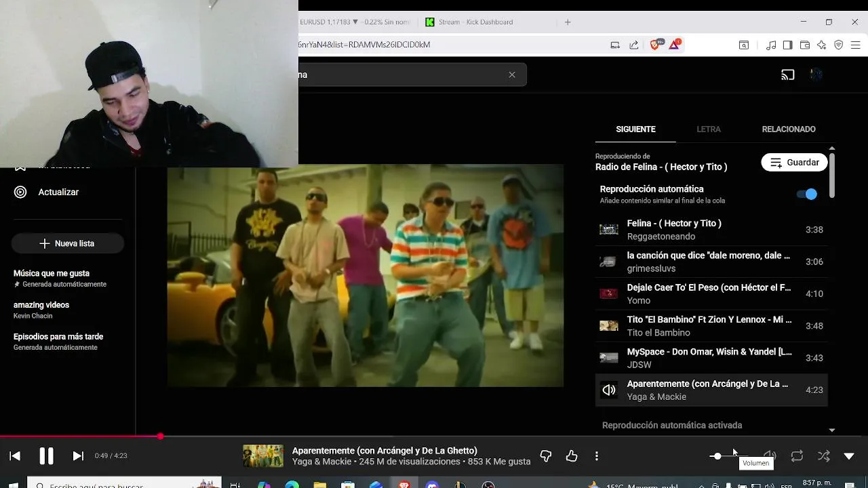Turn off Reproducción automática switch
This screenshot has height=488, width=868.
point(807,194)
